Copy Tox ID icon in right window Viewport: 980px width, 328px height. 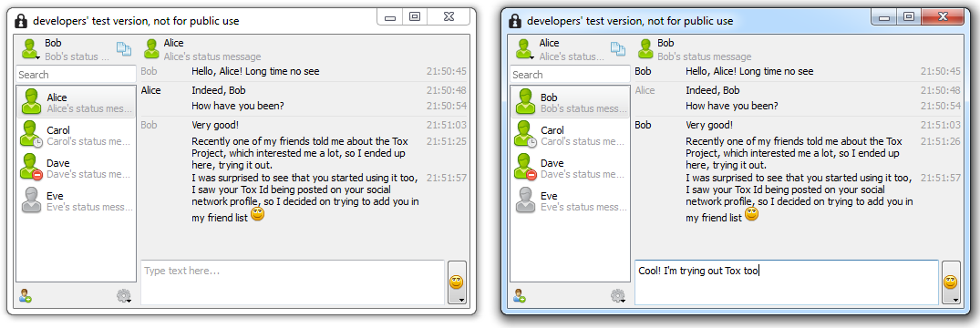(x=618, y=48)
